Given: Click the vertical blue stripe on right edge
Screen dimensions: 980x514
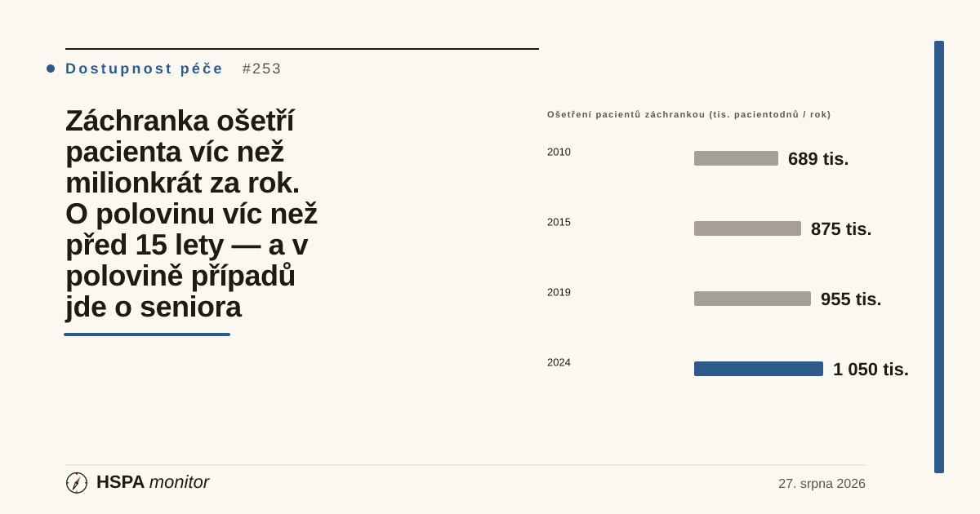Looking at the screenshot, I should (x=939, y=257).
